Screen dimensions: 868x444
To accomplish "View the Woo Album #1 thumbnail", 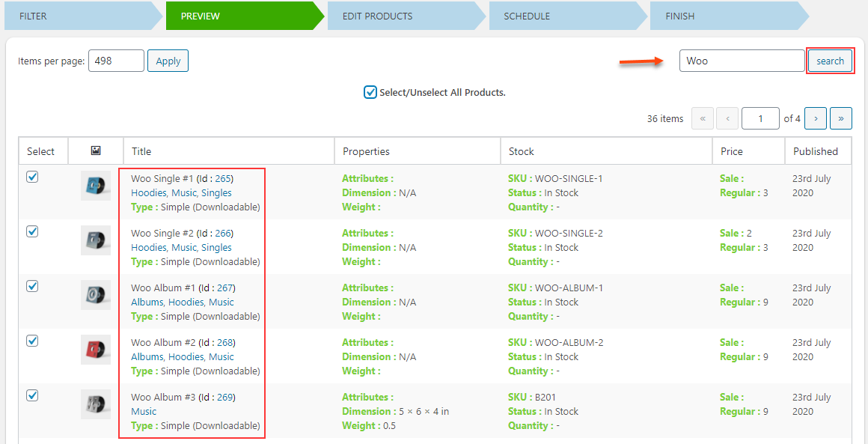I will 96,295.
